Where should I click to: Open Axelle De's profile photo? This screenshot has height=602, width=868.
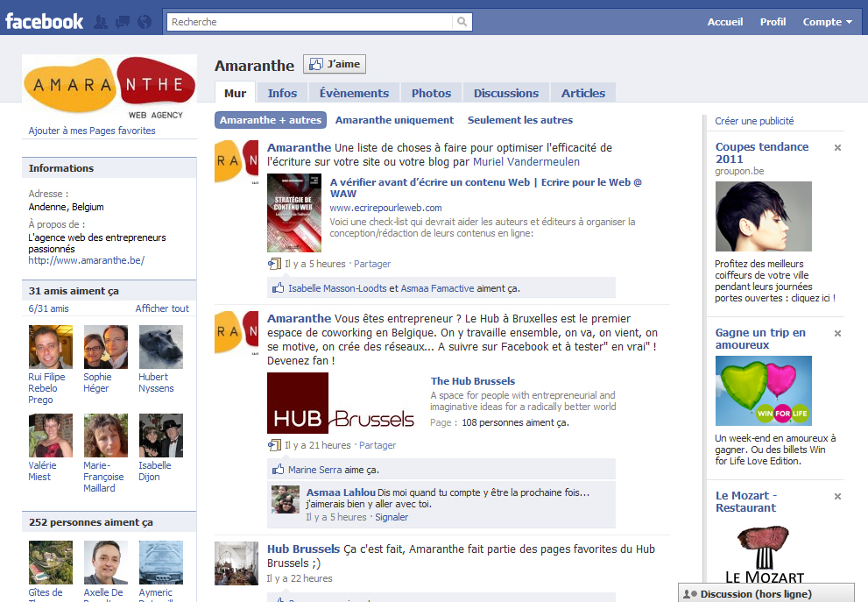106,562
